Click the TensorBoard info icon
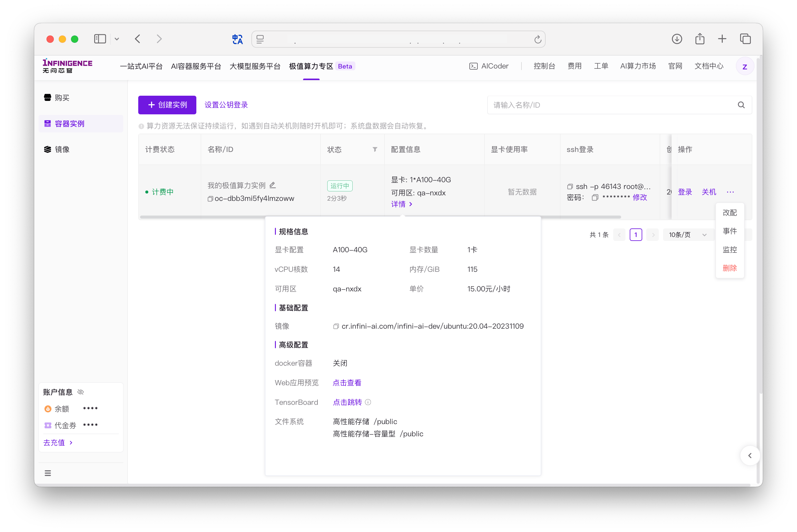 point(368,402)
